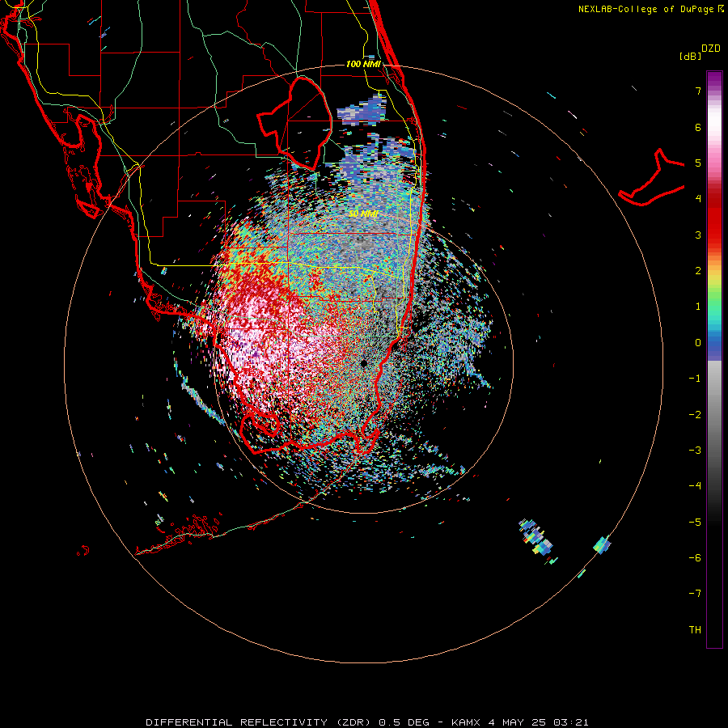The width and height of the screenshot is (728, 728).
Task: Click the 5 tick label on color scale
Action: [x=698, y=163]
